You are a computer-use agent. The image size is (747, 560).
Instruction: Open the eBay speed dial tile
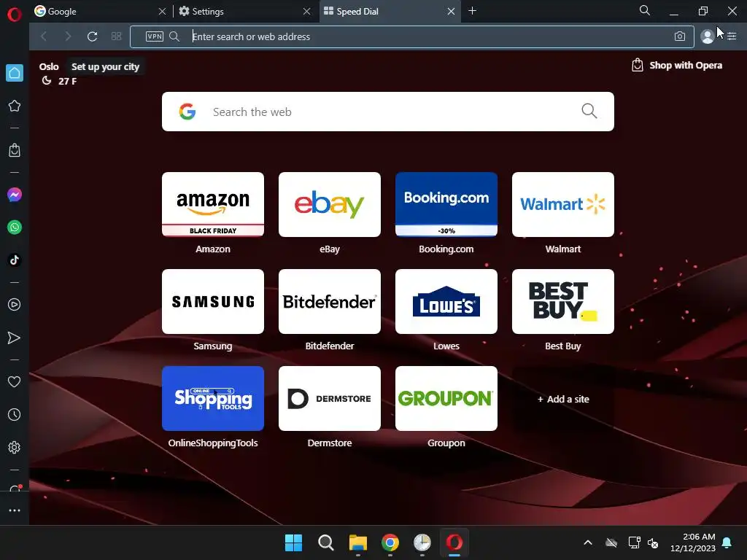[330, 204]
